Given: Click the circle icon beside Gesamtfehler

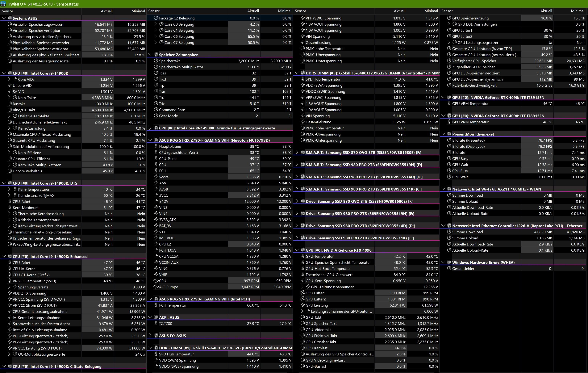Looking at the screenshot, I should click(x=449, y=268).
